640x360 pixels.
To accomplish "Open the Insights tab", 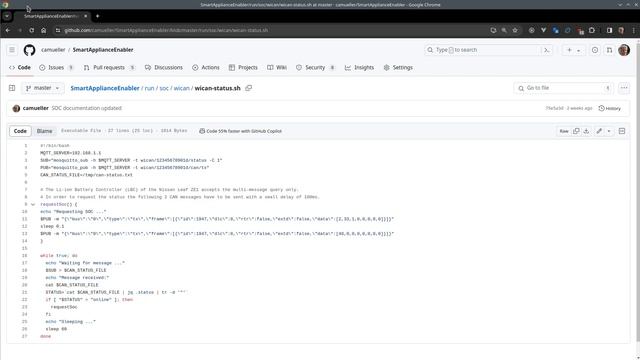I will tap(359, 67).
